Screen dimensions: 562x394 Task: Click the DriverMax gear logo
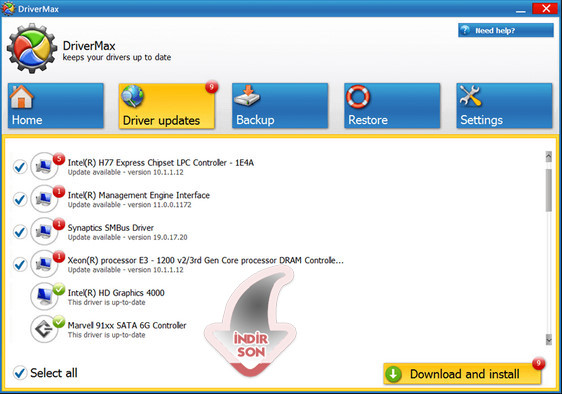(x=32, y=48)
